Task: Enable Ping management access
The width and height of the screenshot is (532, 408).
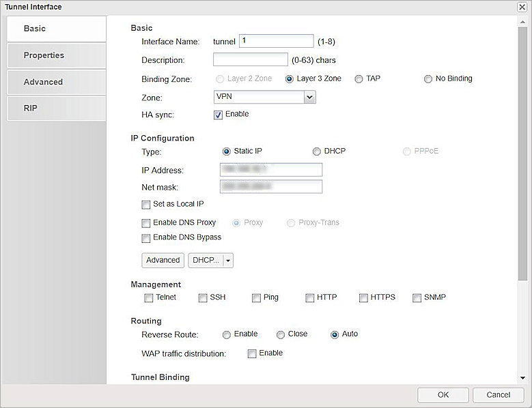Action: (x=256, y=297)
